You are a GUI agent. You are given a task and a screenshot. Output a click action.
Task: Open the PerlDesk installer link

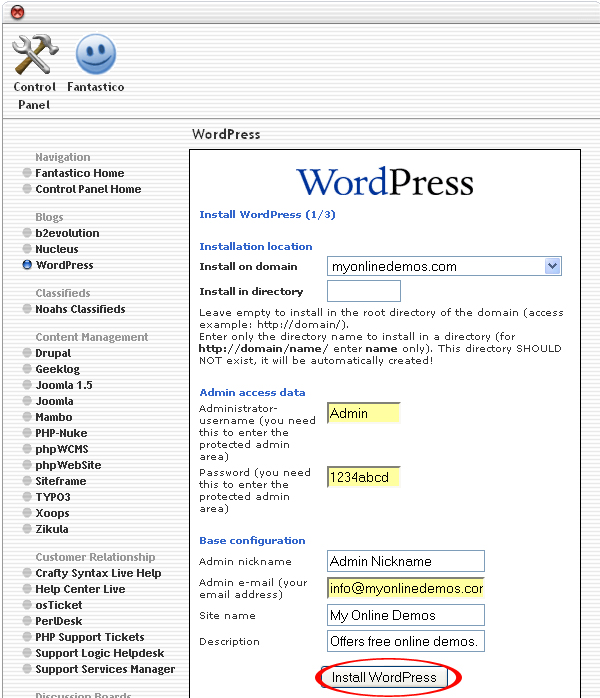click(59, 621)
